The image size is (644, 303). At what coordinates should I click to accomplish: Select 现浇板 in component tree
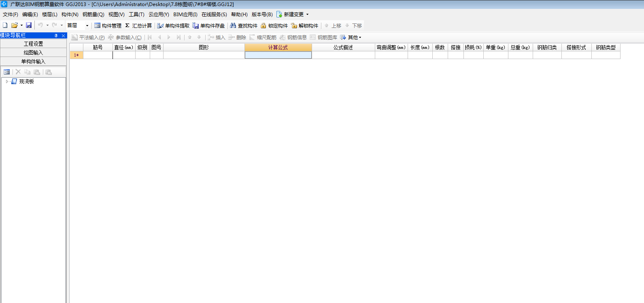pos(27,81)
